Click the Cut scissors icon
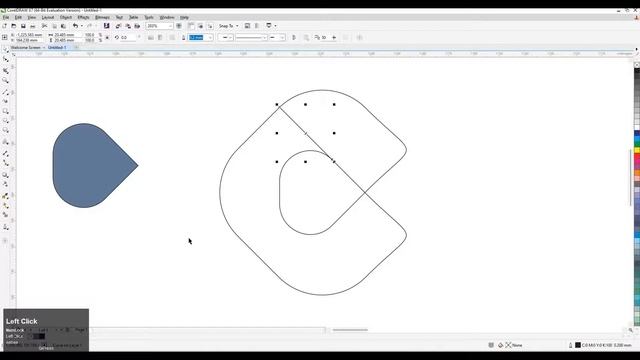The width and height of the screenshot is (640, 360). (44, 26)
